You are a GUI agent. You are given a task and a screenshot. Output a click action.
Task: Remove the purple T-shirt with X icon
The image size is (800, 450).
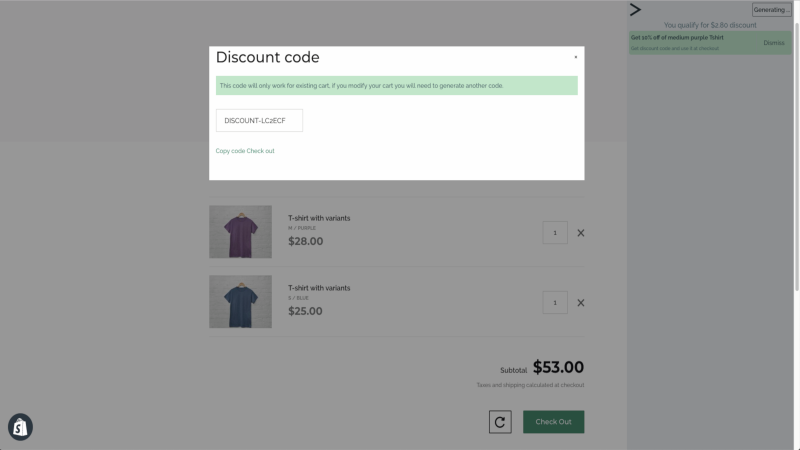coord(581,233)
